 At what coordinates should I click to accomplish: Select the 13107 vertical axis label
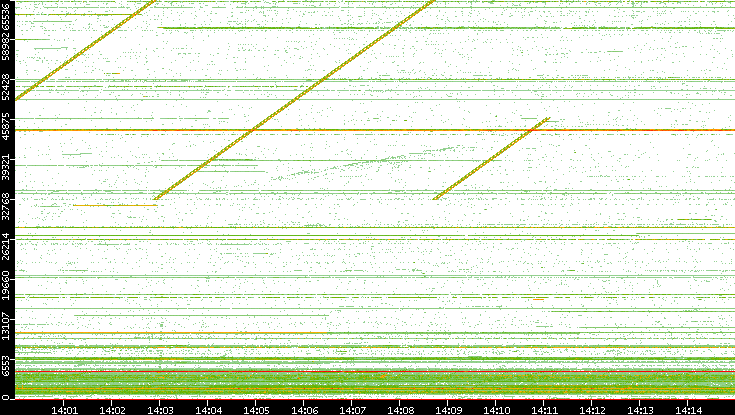click(x=6, y=325)
